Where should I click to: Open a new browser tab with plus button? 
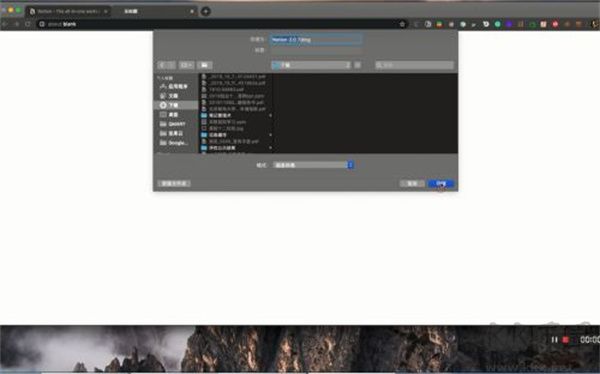coord(205,11)
